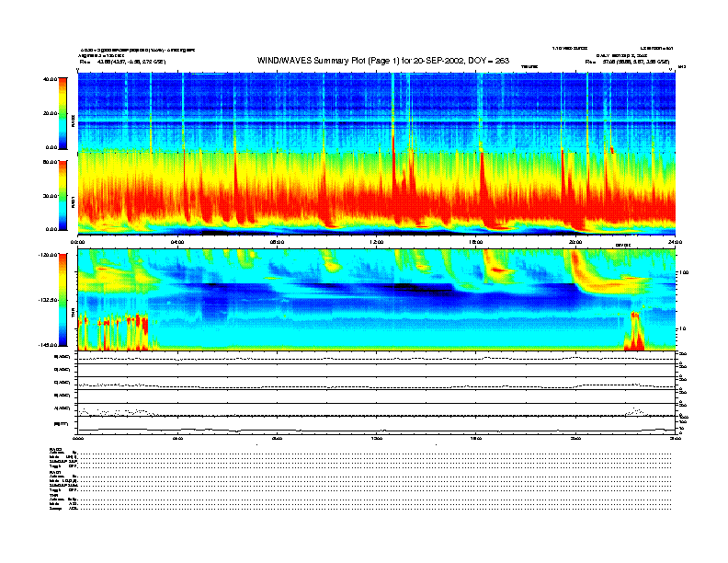Click the 30.00 color bar label

click(x=50, y=196)
